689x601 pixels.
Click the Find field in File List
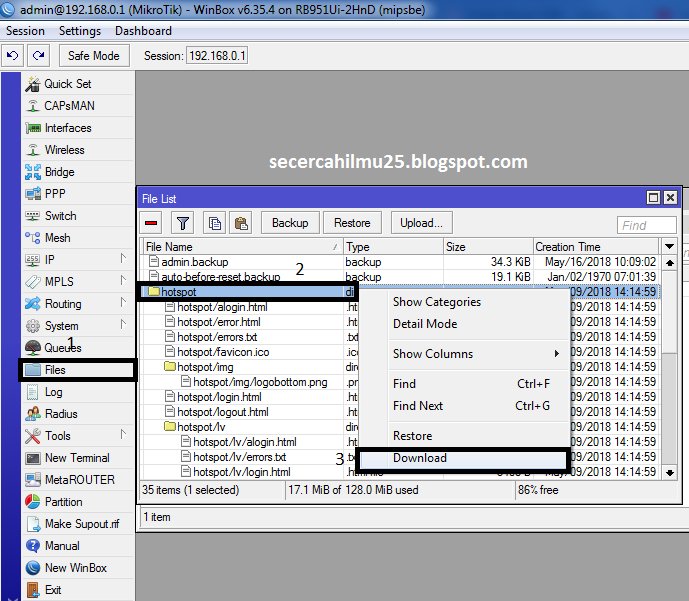pos(646,225)
